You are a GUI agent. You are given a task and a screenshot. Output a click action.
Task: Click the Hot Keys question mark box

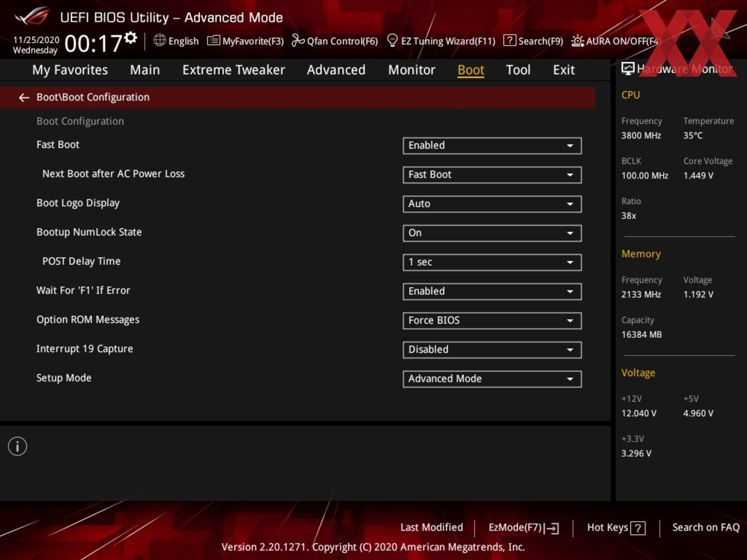pos(638,528)
